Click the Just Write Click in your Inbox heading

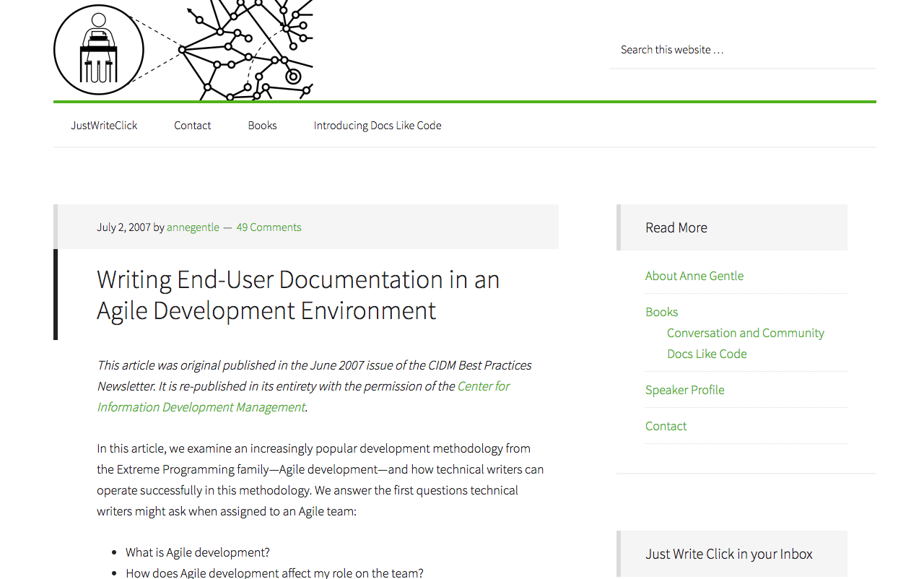click(x=728, y=554)
